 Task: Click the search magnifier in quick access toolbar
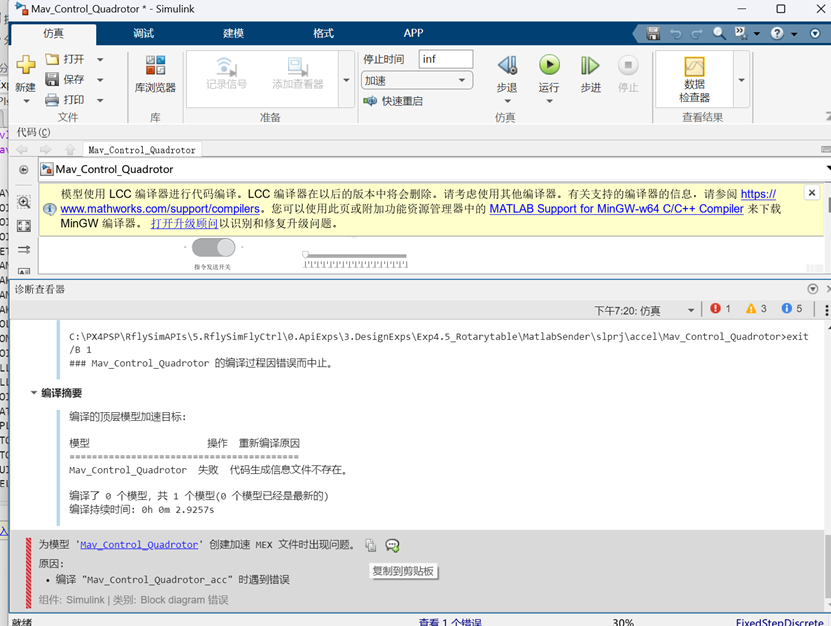[x=719, y=33]
